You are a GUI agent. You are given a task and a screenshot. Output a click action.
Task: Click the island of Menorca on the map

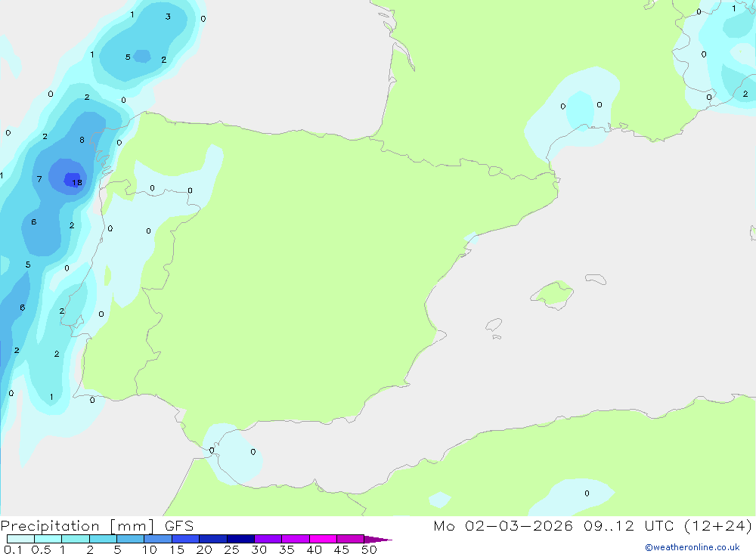(x=596, y=279)
